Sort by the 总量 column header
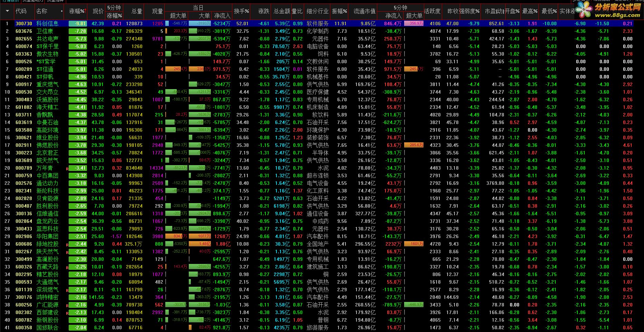Screen dimensions: 644x332 click(137, 11)
